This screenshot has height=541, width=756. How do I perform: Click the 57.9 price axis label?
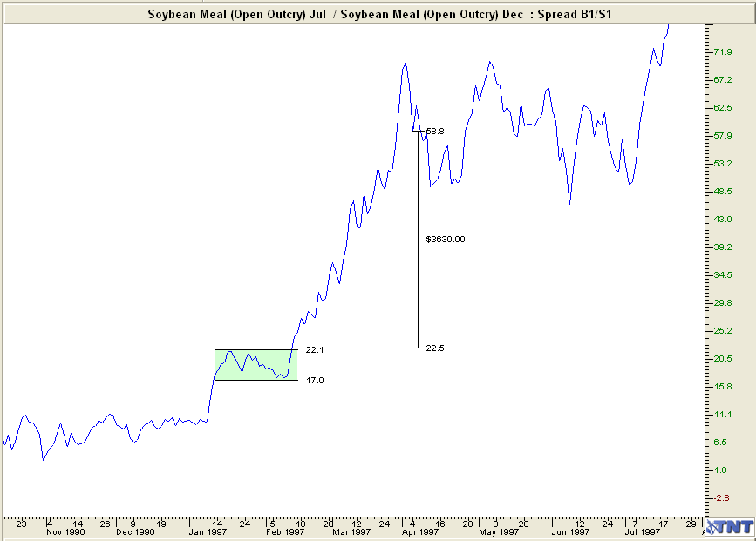(x=723, y=136)
